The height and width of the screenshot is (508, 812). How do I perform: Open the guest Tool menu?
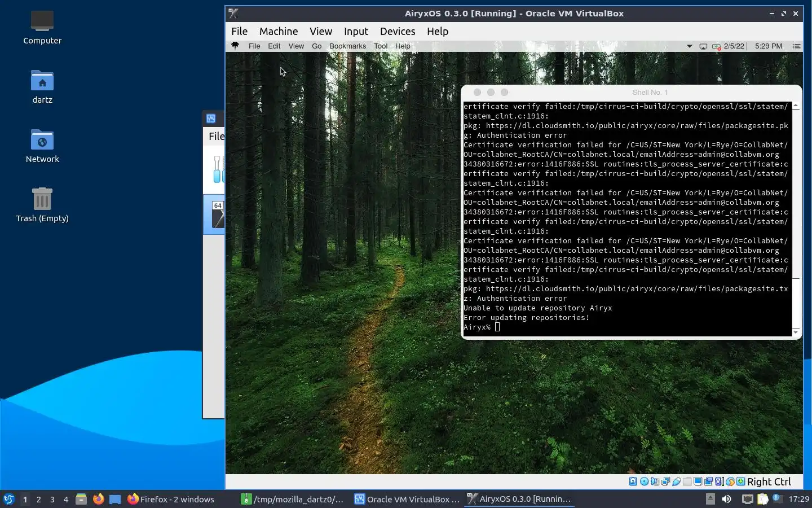click(x=381, y=46)
